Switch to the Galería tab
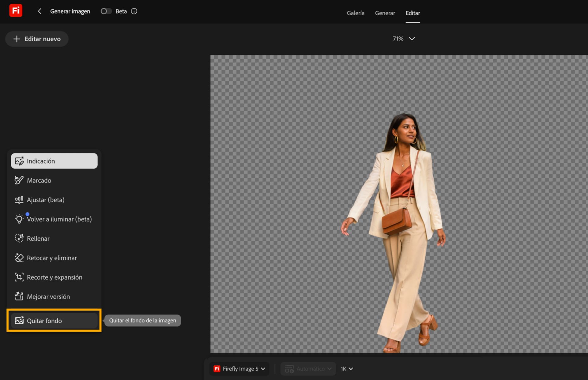Screen dimensions: 588x380 (x=356, y=13)
